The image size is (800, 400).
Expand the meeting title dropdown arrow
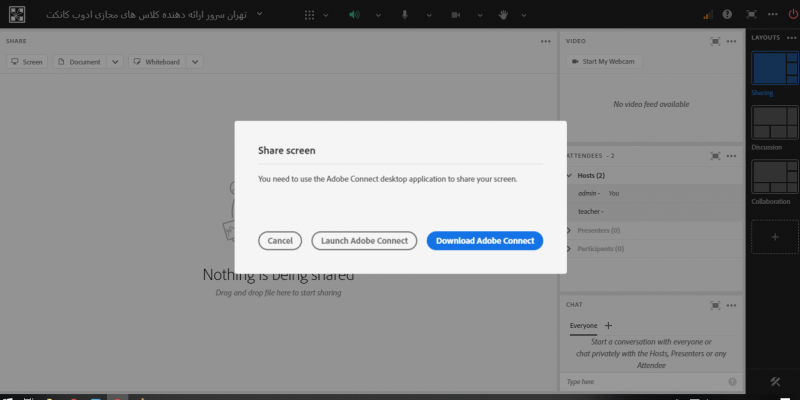(x=260, y=15)
